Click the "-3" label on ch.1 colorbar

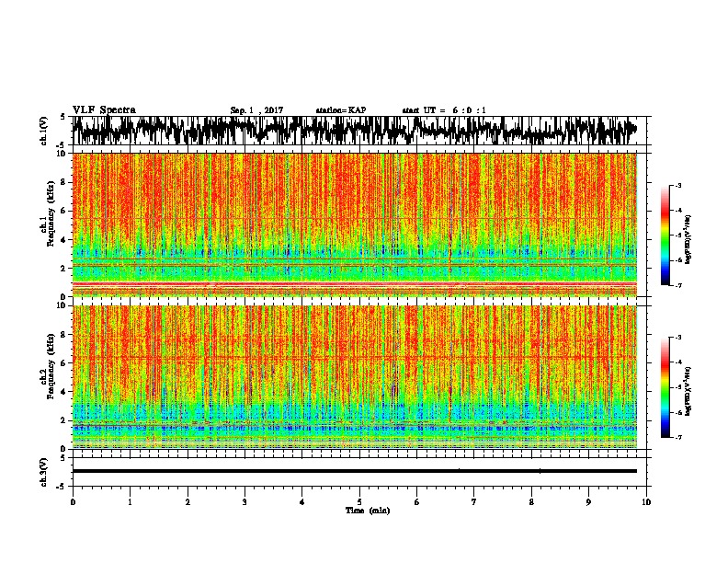coord(677,185)
